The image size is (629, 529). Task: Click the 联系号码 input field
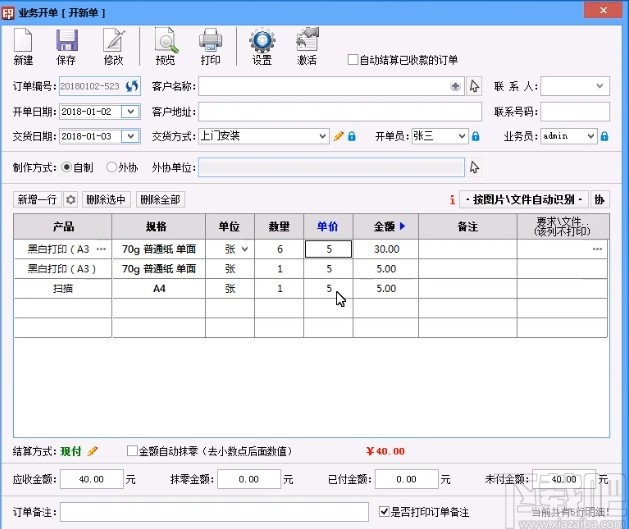(575, 111)
